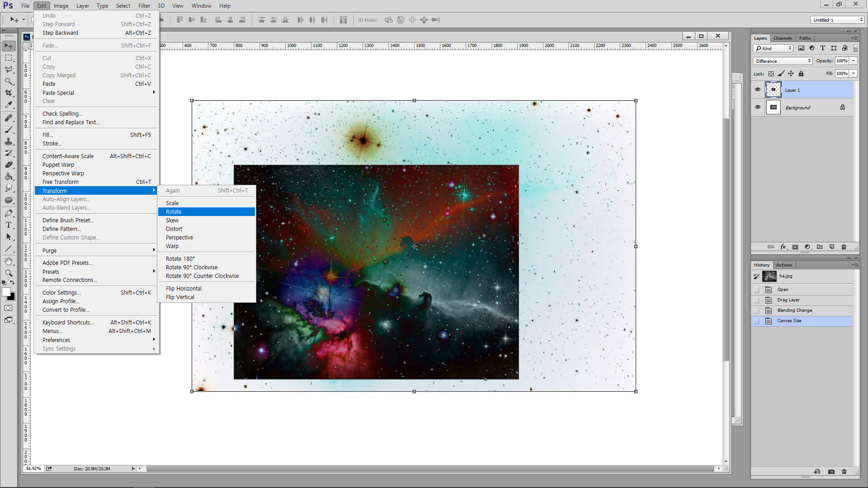Hide Layer 1 with eye icon
Viewport: 868px width, 488px height.
(x=758, y=89)
